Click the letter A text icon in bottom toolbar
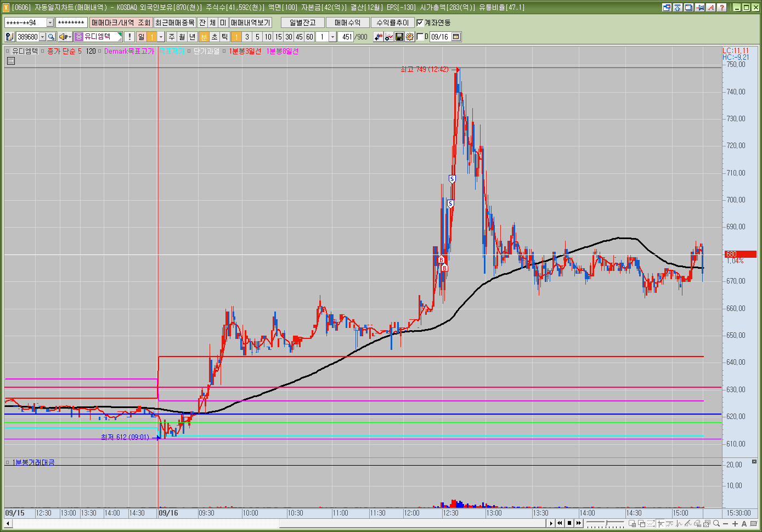 (744, 524)
